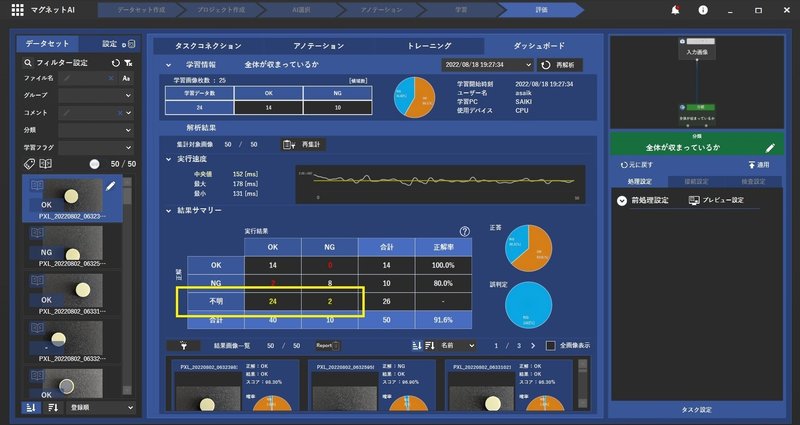
Task: Switch to the データセット tab
Action: point(47,44)
